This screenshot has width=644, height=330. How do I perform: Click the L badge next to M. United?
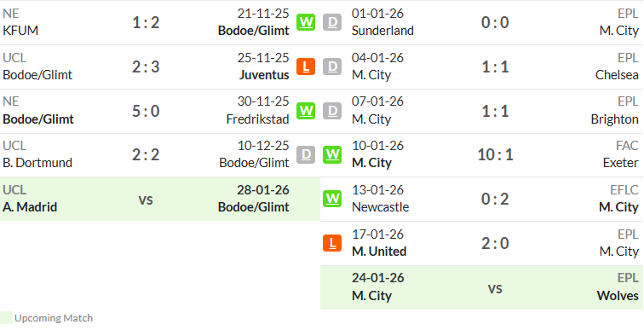pyautogui.click(x=332, y=243)
